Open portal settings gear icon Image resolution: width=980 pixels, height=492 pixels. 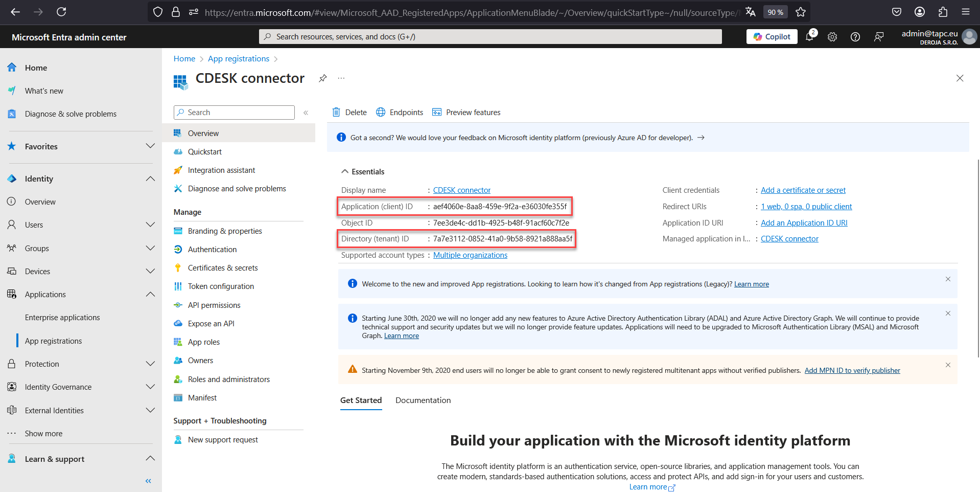[x=832, y=37]
